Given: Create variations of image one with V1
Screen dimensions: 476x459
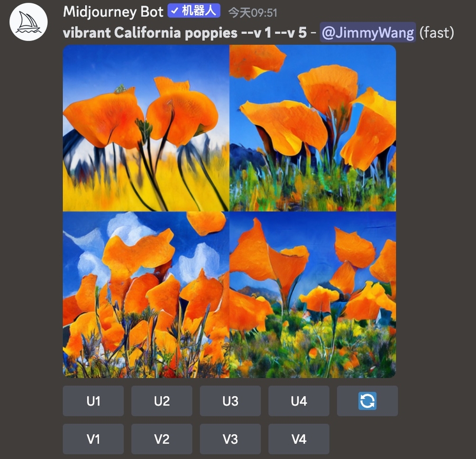Looking at the screenshot, I should tap(93, 439).
